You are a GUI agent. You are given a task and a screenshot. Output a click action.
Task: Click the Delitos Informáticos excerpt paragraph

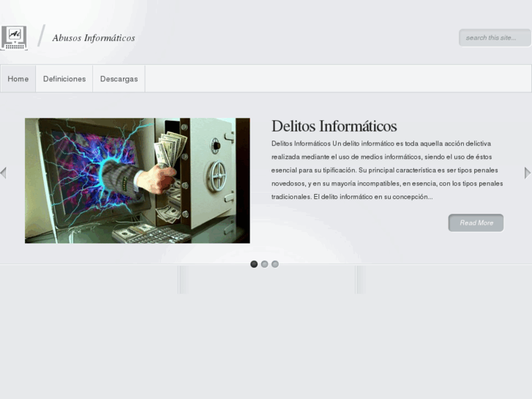coord(387,170)
